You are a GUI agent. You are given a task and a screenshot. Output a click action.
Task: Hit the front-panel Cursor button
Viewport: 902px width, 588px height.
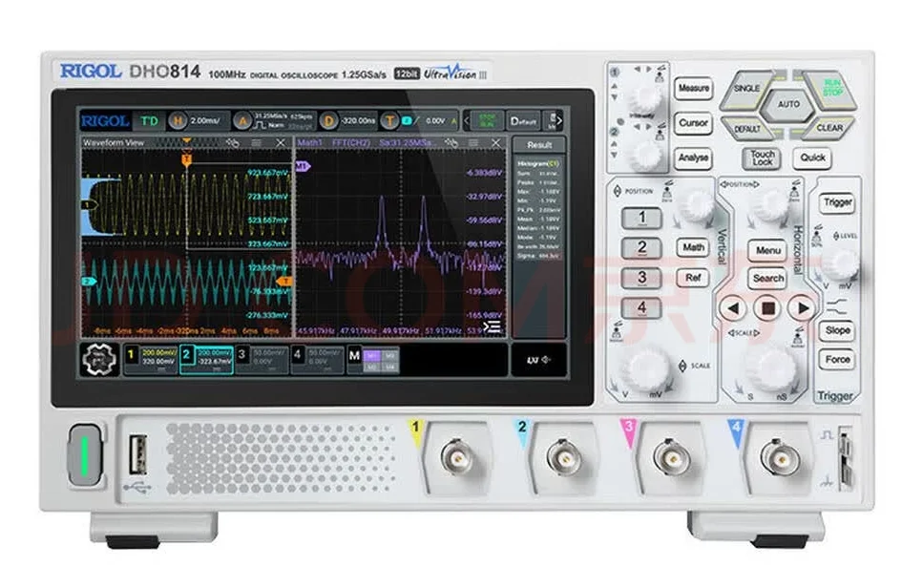(693, 123)
